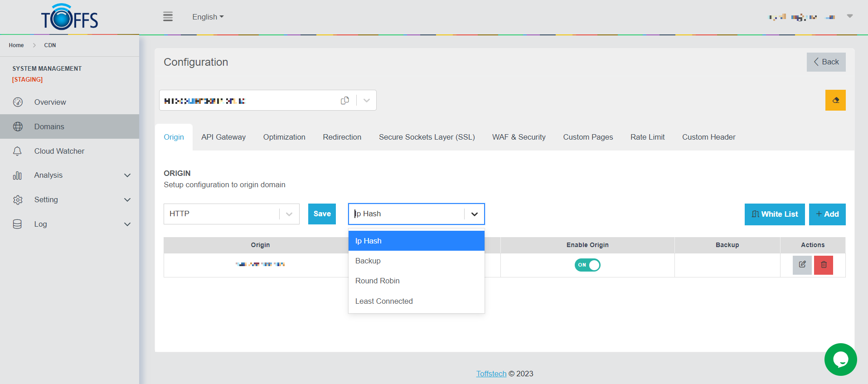Open the green chat bubble widget

pos(840,360)
